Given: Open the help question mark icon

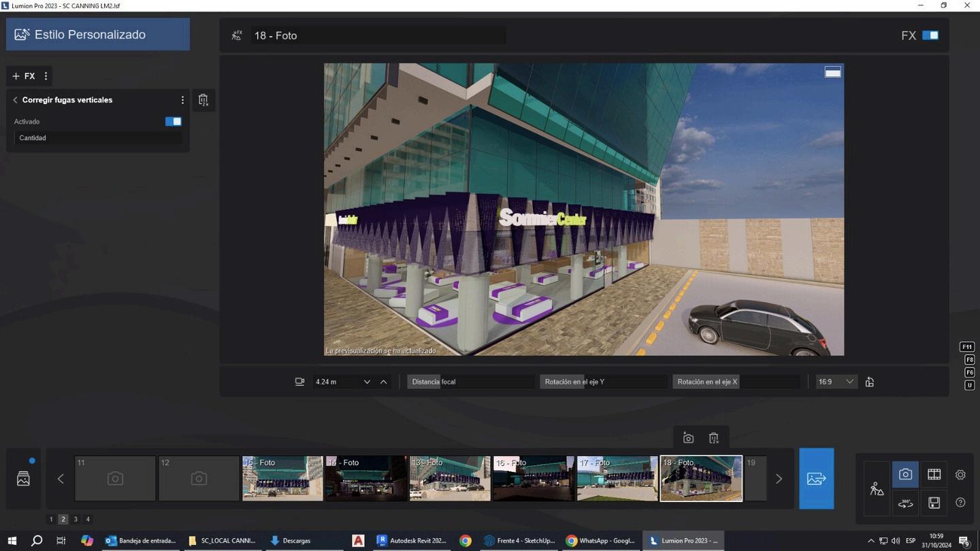Looking at the screenshot, I should pyautogui.click(x=960, y=503).
